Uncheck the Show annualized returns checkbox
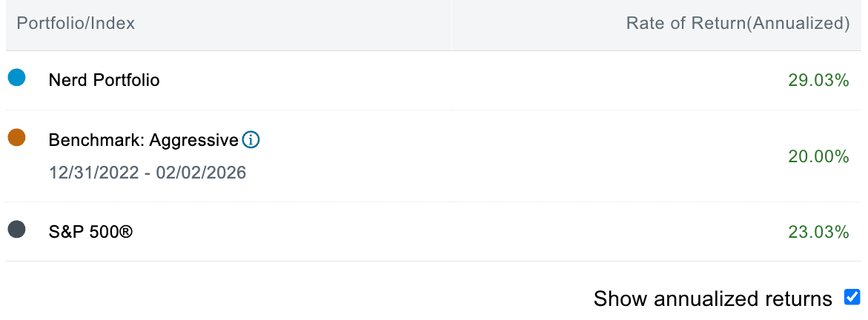This screenshot has height=320, width=868. [x=852, y=298]
